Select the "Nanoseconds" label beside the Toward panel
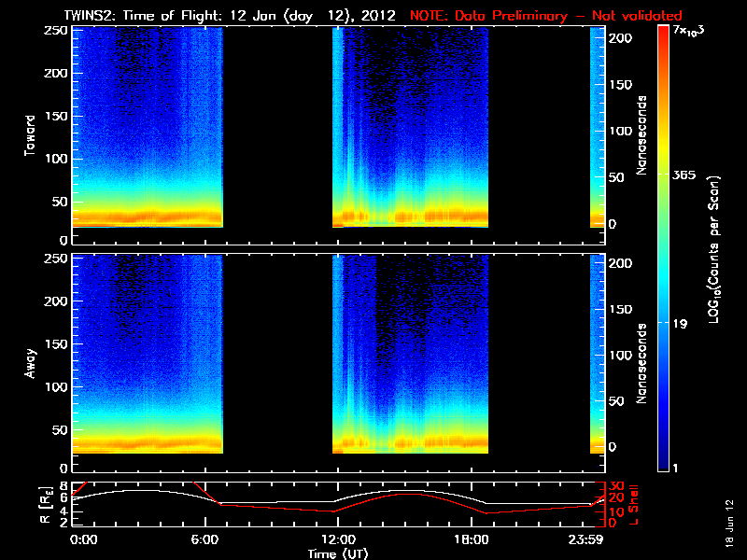Screen dimensions: 747x560 [641, 135]
